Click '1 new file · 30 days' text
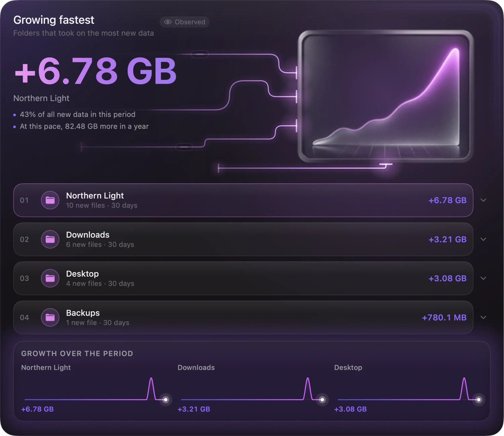This screenshot has width=504, height=436. pyautogui.click(x=97, y=323)
